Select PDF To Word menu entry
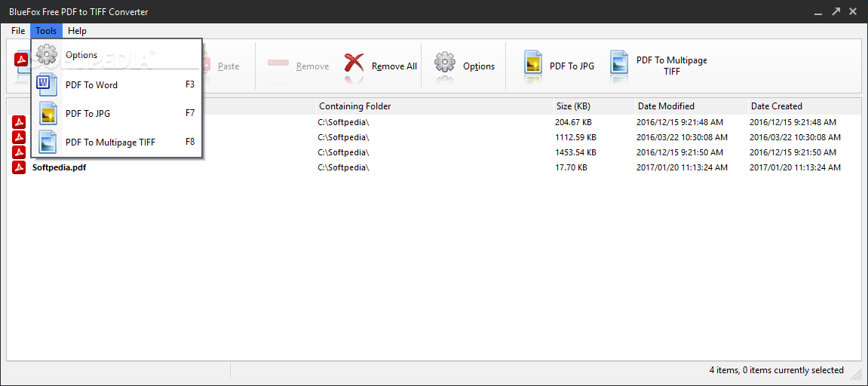This screenshot has height=386, width=868. (117, 84)
